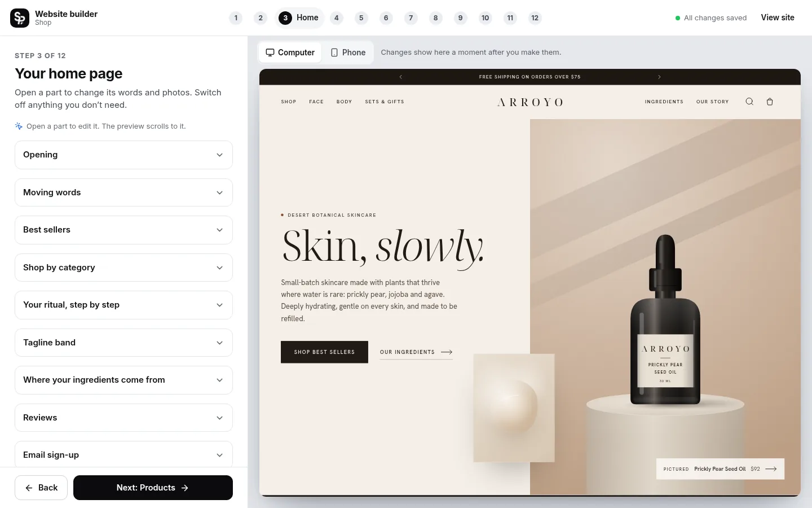
Task: Click the Back button
Action: [x=41, y=488]
